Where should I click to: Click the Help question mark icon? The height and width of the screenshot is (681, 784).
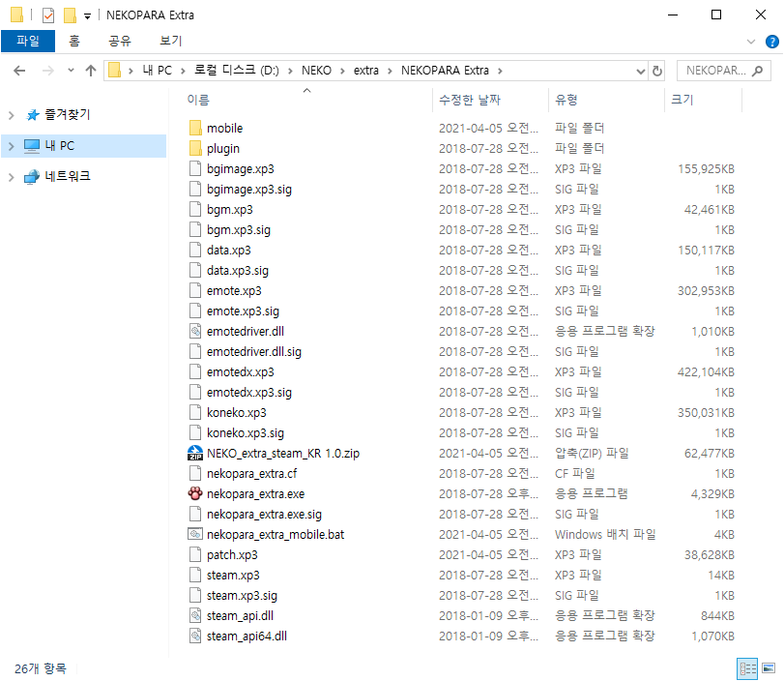[x=772, y=42]
